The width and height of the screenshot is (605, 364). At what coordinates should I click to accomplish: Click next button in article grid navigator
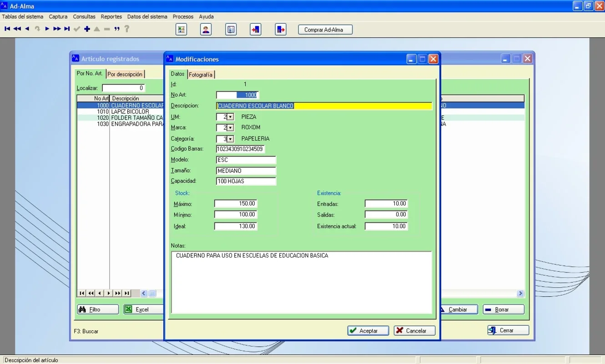(x=109, y=293)
